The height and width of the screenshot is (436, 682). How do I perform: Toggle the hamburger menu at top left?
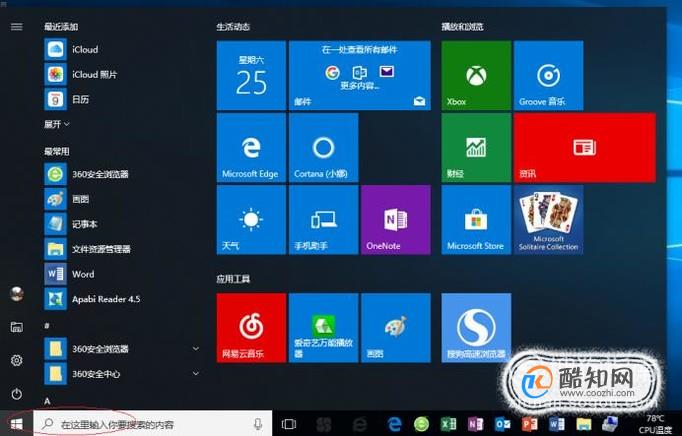coord(17,27)
